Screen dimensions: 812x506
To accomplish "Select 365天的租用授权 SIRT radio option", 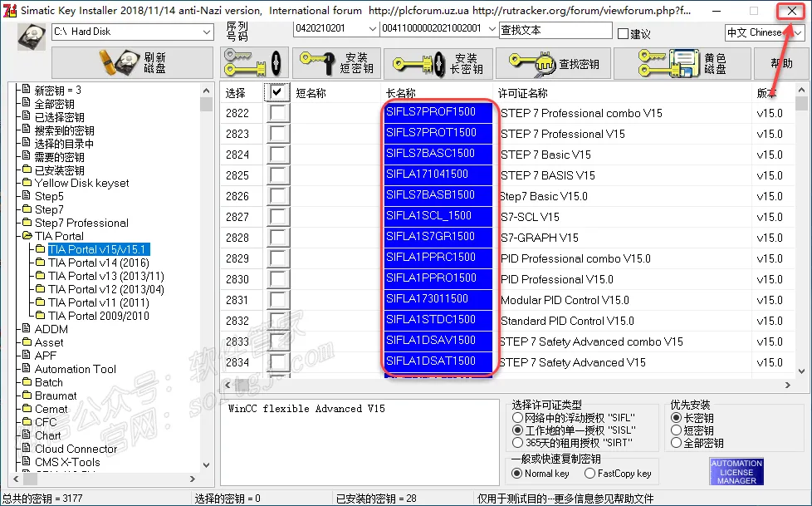I will click(517, 443).
